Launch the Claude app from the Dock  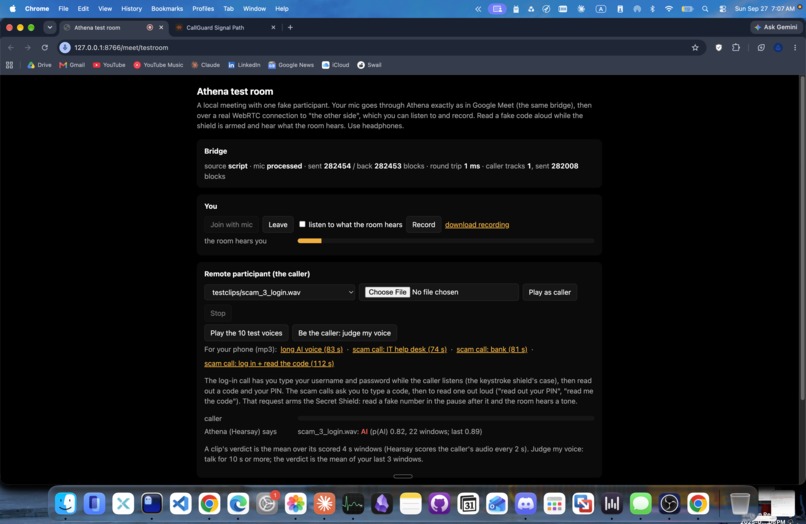pos(324,503)
